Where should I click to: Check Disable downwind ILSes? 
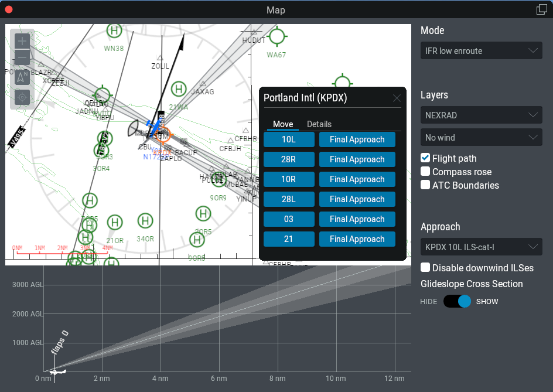coord(425,267)
